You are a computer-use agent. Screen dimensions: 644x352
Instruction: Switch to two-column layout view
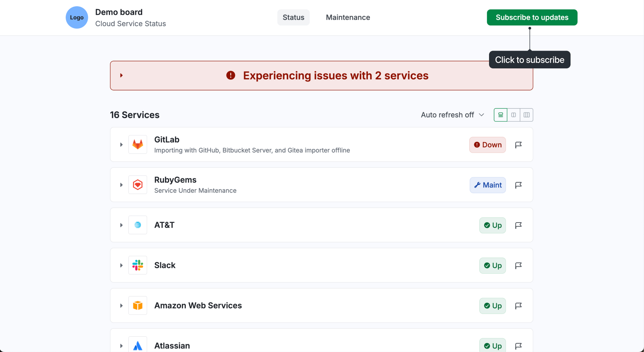coord(514,115)
